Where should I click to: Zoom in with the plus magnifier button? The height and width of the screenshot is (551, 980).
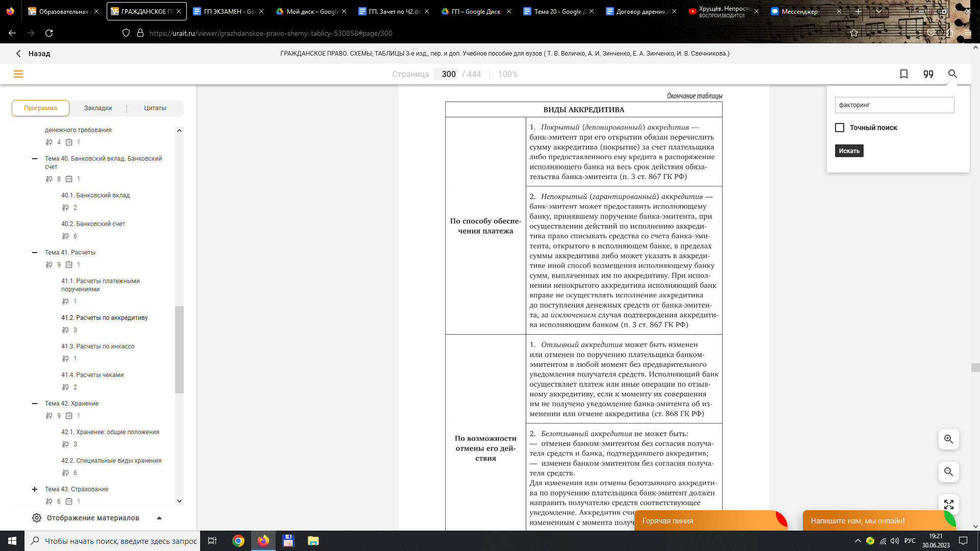point(949,439)
